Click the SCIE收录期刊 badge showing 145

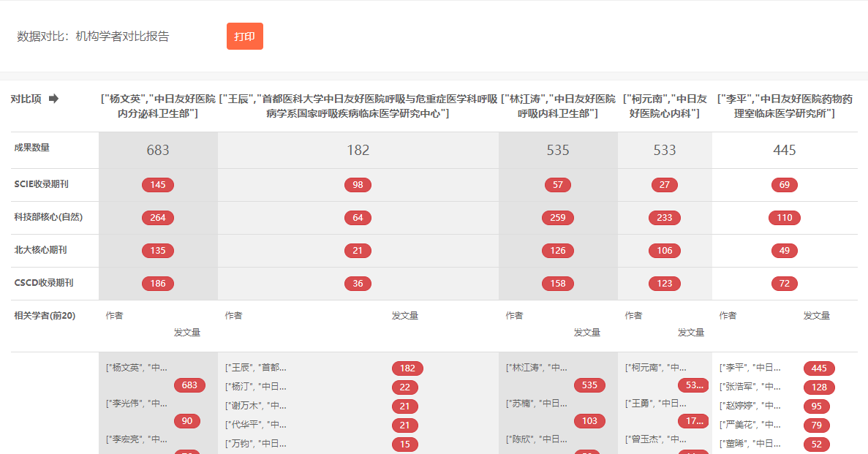tap(158, 185)
